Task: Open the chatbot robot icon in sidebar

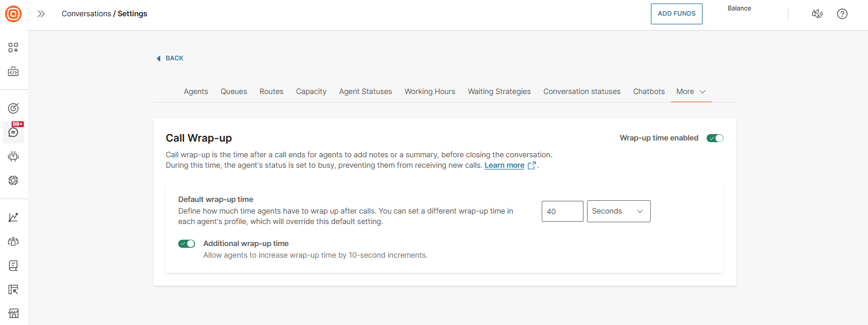Action: coord(13,156)
